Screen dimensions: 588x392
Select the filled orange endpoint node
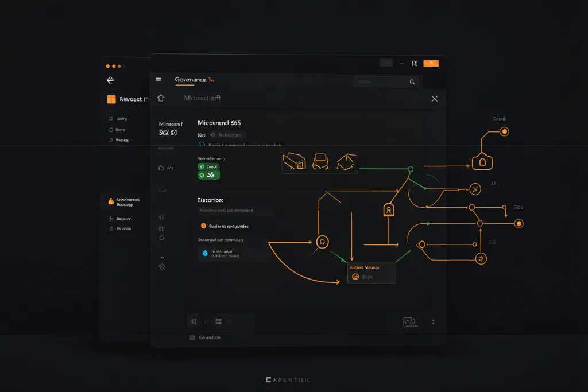[519, 224]
